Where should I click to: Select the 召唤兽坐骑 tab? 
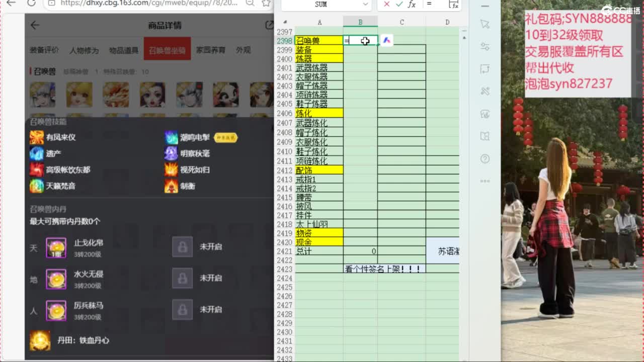[167, 50]
